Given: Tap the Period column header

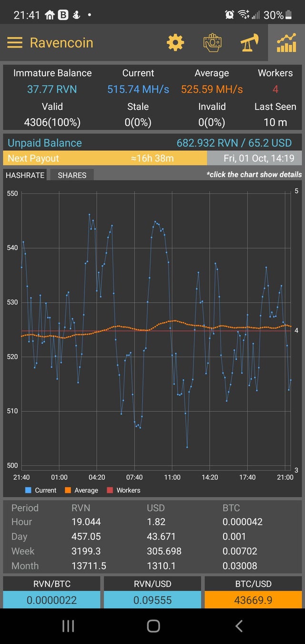Looking at the screenshot, I should tap(25, 508).
